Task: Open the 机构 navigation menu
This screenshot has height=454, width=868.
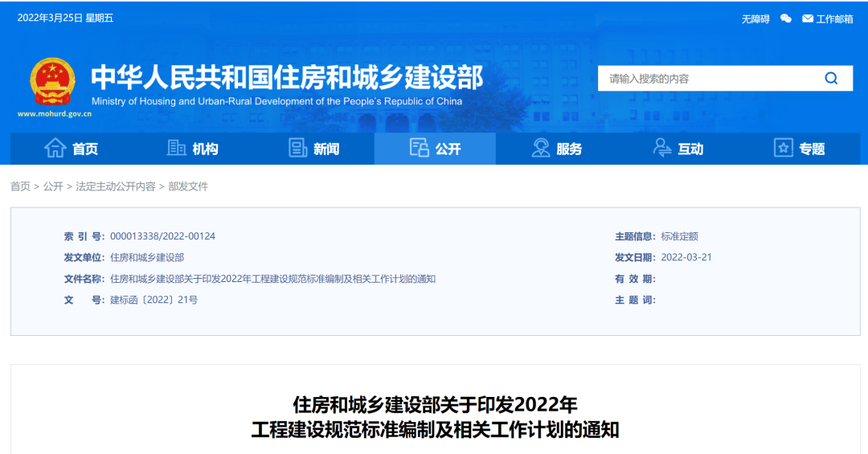Action: (192, 149)
